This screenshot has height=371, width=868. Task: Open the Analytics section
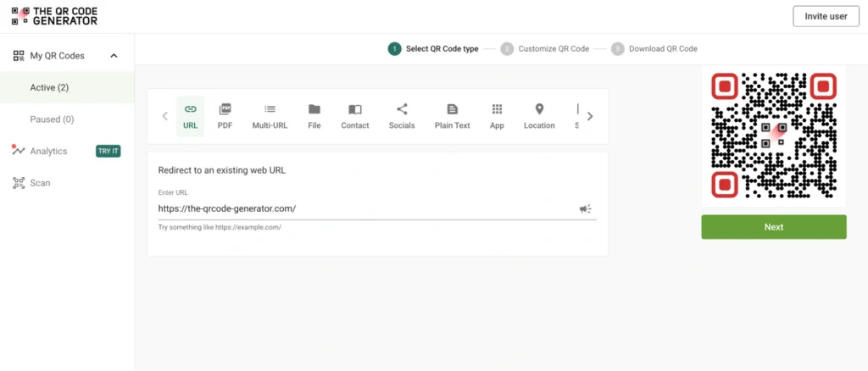pyautogui.click(x=48, y=151)
